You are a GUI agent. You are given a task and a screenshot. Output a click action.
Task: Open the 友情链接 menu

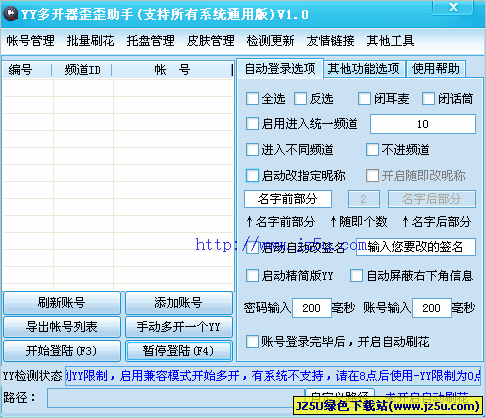point(330,41)
